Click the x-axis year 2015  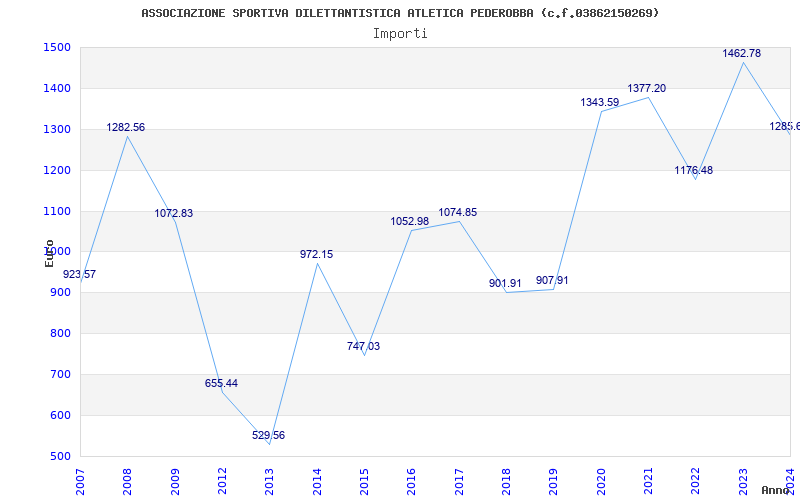pyautogui.click(x=364, y=482)
